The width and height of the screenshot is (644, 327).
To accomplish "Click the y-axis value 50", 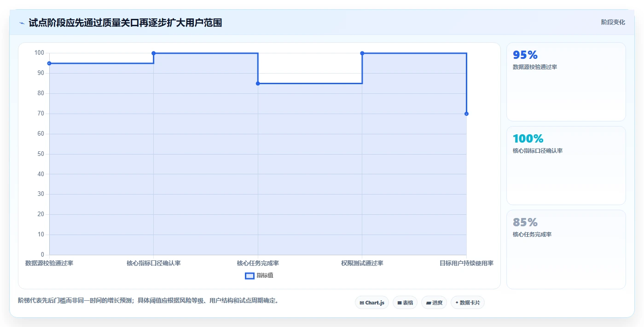I will point(41,154).
